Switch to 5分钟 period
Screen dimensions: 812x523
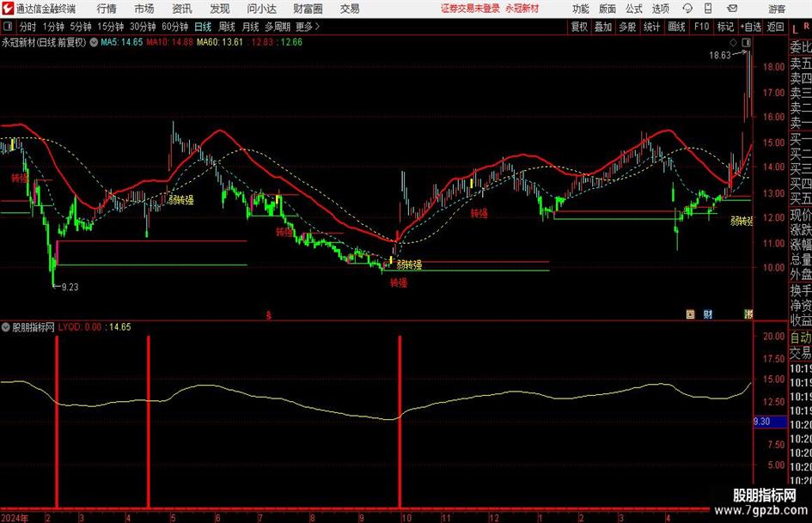pos(81,27)
